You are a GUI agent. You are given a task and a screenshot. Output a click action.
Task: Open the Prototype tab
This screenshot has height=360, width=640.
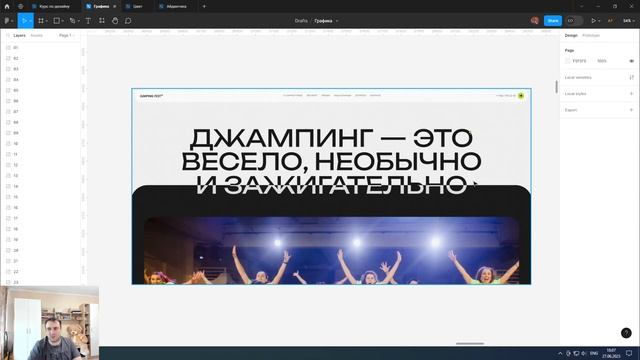coord(591,36)
